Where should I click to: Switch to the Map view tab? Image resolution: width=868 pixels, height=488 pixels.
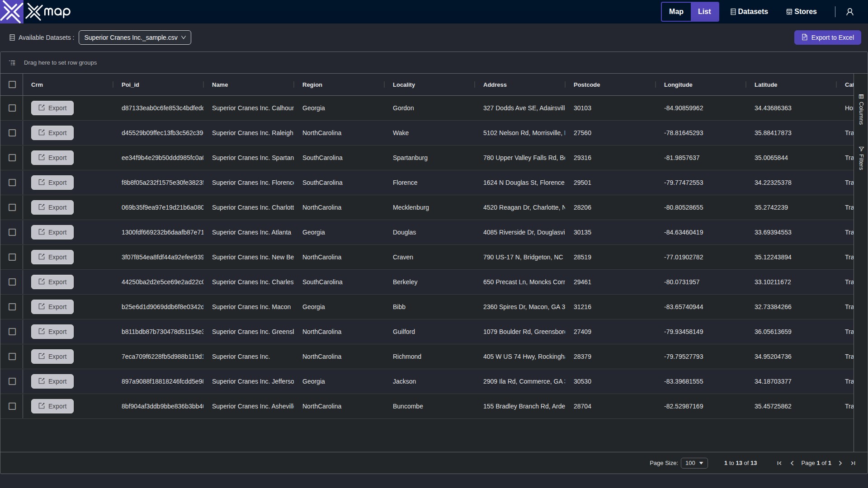point(676,12)
